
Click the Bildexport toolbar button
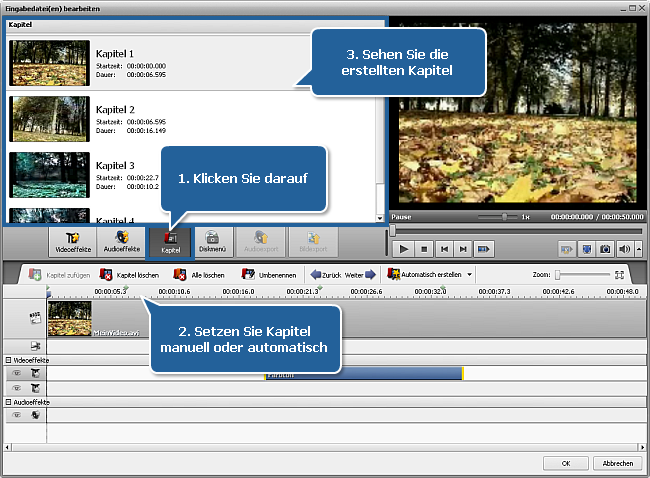tap(313, 242)
